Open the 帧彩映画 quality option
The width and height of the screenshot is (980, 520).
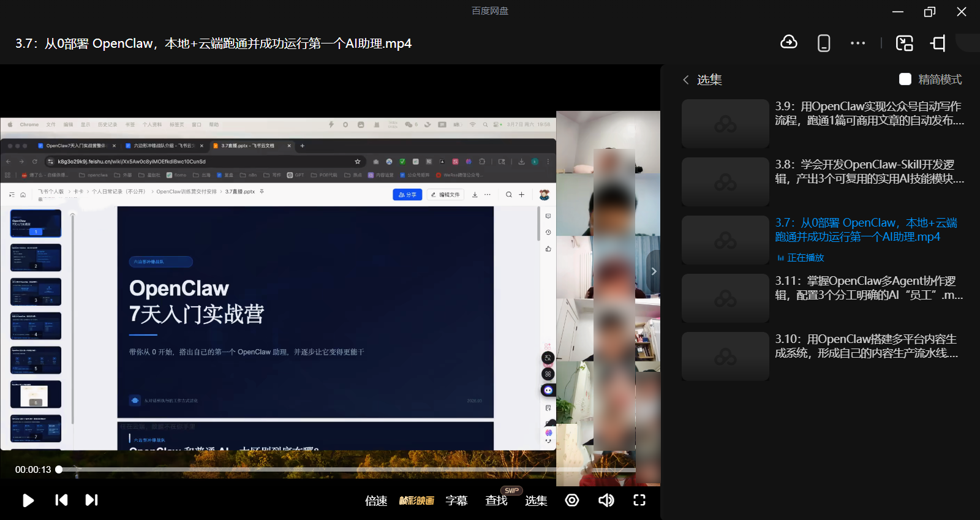(417, 501)
